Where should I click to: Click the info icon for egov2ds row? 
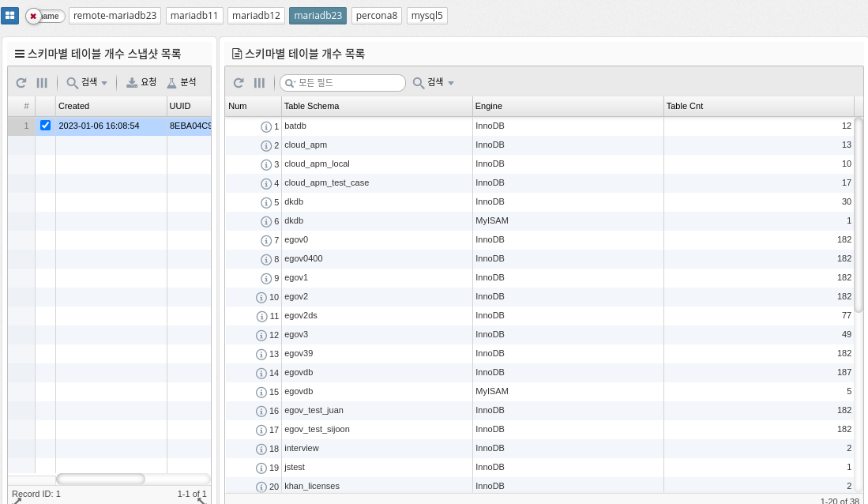click(x=261, y=316)
